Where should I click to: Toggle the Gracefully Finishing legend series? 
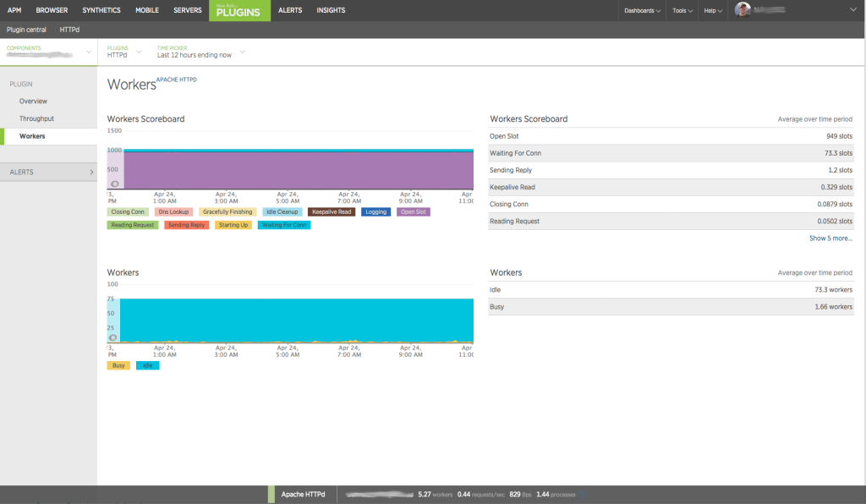pyautogui.click(x=227, y=212)
